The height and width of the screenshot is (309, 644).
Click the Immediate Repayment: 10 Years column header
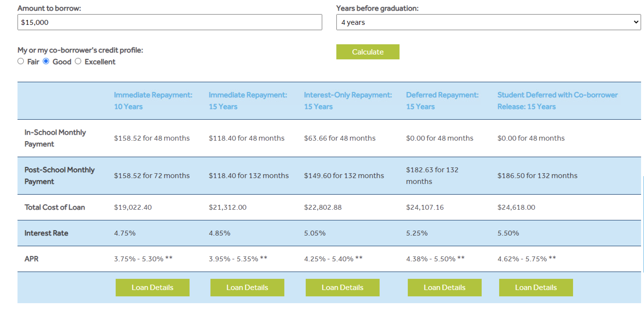point(153,100)
